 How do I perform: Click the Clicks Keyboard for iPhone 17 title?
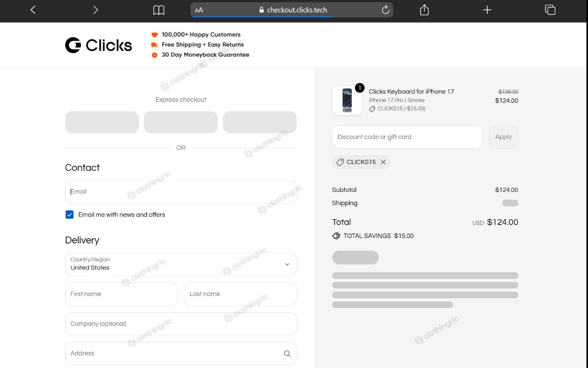(x=411, y=91)
